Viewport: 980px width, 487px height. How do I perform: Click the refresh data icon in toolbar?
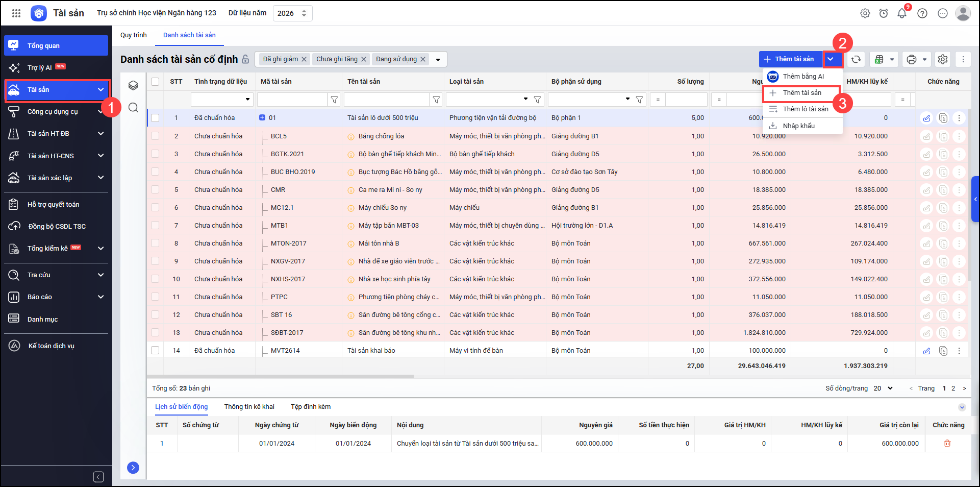click(856, 59)
